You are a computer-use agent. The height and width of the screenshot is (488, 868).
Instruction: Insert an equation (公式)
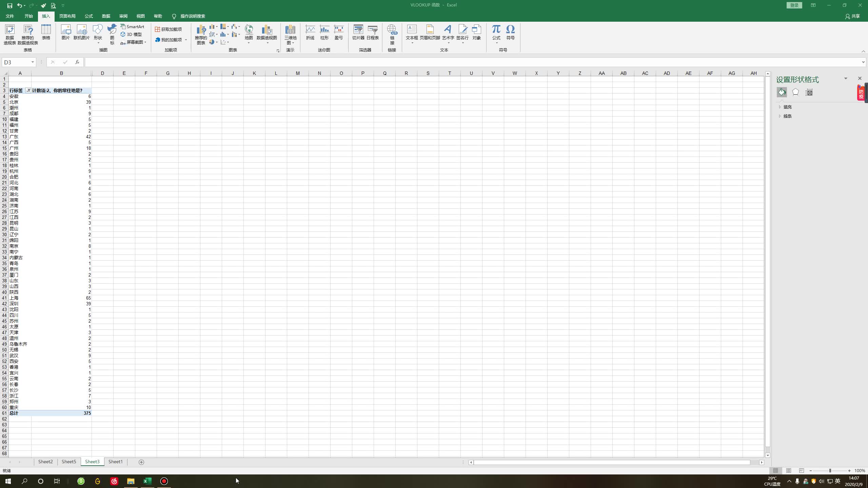[x=496, y=34]
